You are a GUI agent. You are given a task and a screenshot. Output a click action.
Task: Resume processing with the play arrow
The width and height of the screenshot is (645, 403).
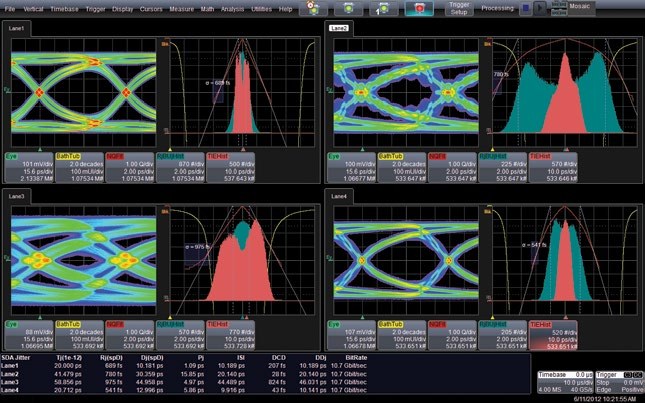540,8
